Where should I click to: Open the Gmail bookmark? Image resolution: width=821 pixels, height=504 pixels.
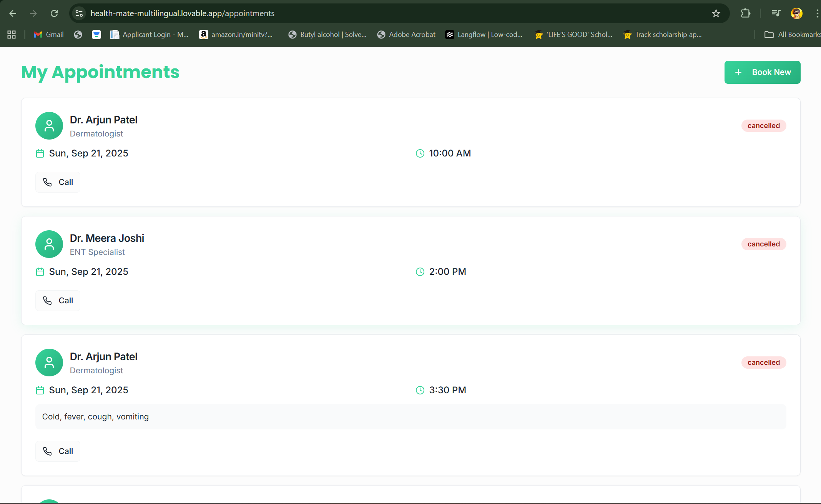tap(49, 35)
